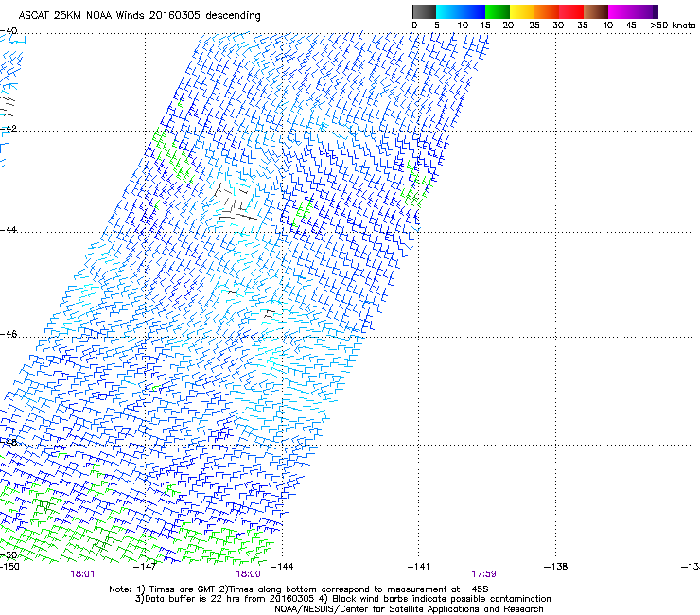The width and height of the screenshot is (700, 615).
Task: Click the purple 18:01 pass time
Action: 82,574
